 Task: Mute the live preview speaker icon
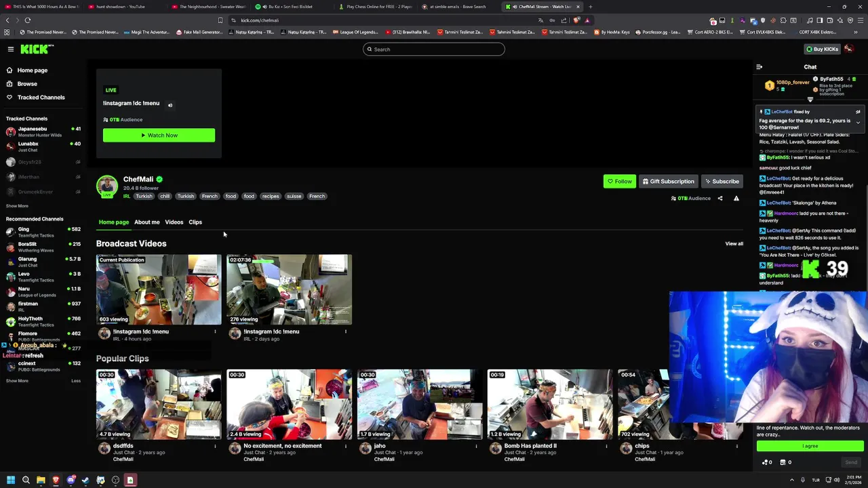click(170, 105)
